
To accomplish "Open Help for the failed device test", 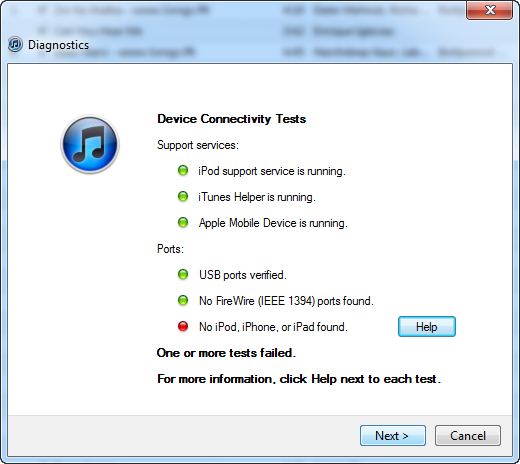I will [427, 327].
